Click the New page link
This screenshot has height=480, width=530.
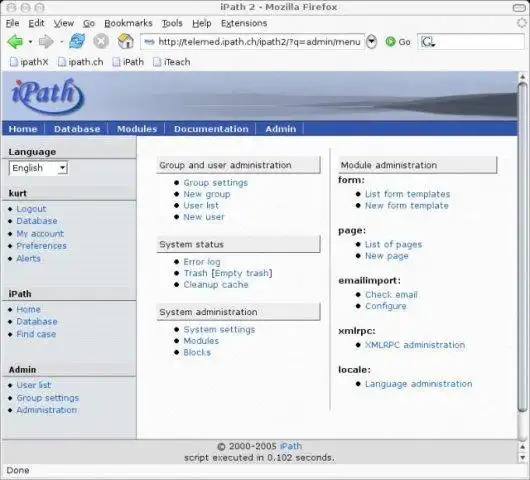coord(387,256)
